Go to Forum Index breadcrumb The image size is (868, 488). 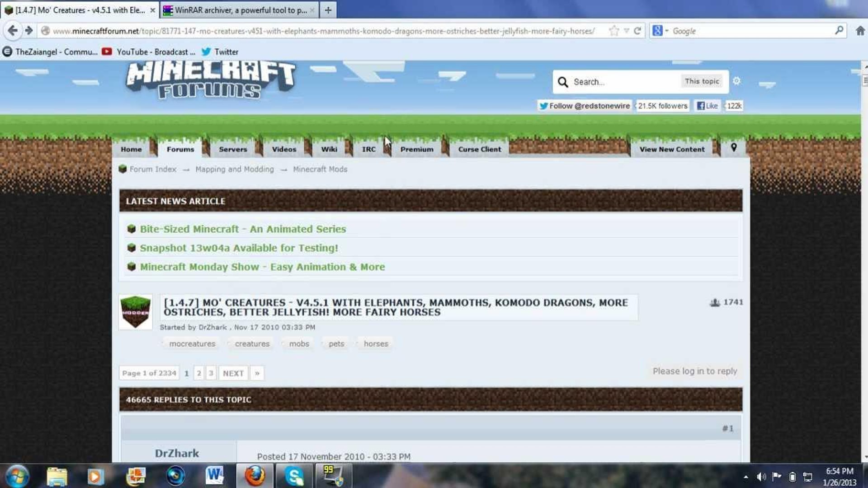coord(153,169)
